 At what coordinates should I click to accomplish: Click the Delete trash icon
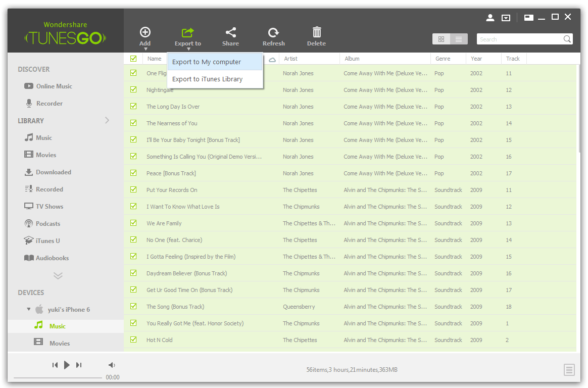[x=317, y=32]
